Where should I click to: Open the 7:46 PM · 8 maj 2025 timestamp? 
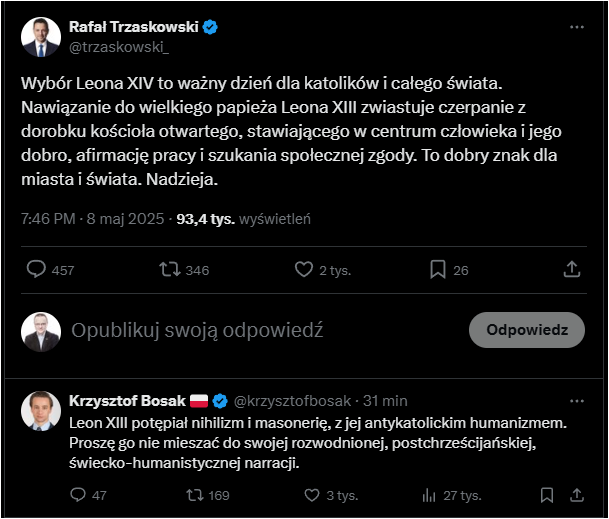[x=92, y=219]
